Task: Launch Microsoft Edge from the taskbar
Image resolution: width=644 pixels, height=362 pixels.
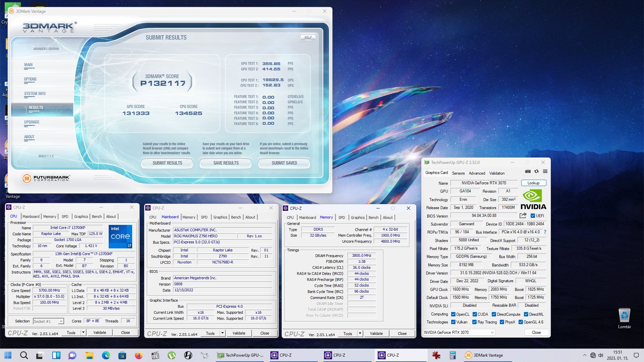Action: [x=106, y=355]
